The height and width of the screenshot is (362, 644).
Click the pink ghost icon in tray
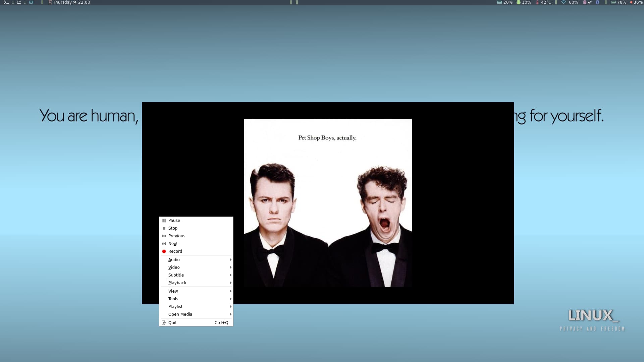[585, 2]
